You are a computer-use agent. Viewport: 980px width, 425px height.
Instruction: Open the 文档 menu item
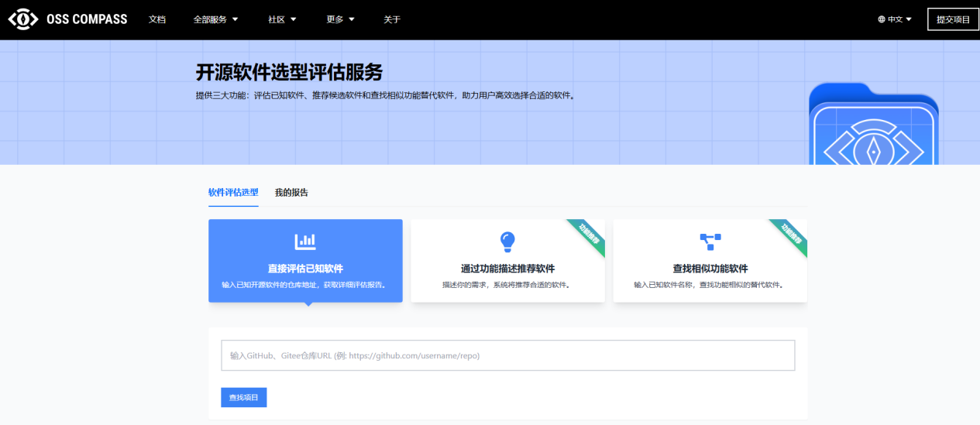[x=157, y=19]
